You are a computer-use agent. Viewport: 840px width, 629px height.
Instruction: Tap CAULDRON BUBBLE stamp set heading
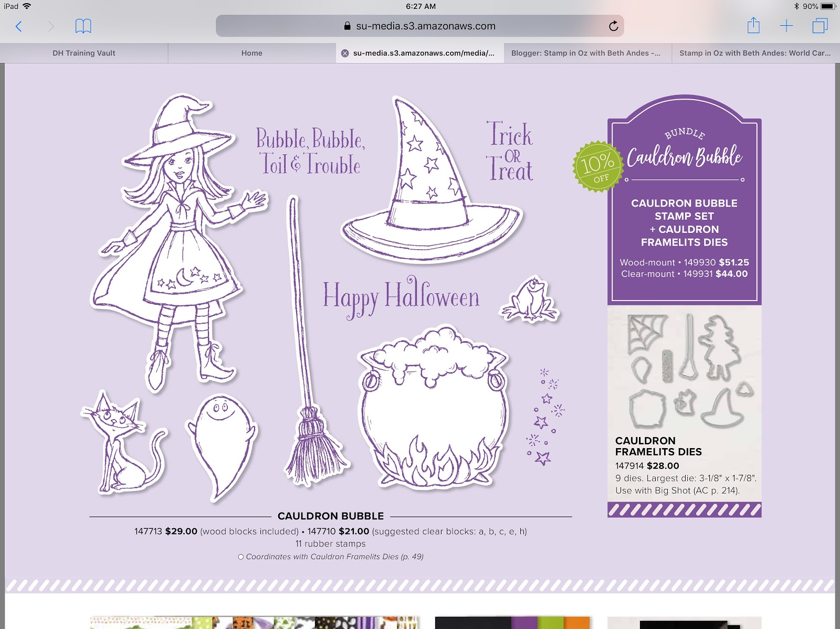pyautogui.click(x=331, y=516)
